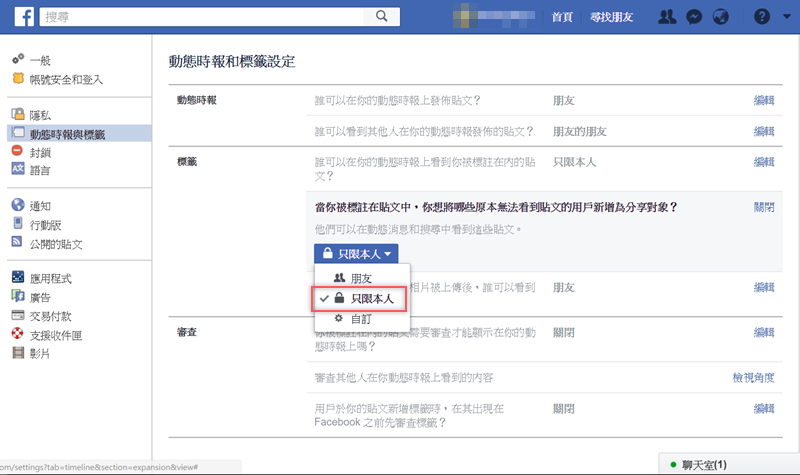
Task: Open 廣告 settings page
Action: coord(40,297)
